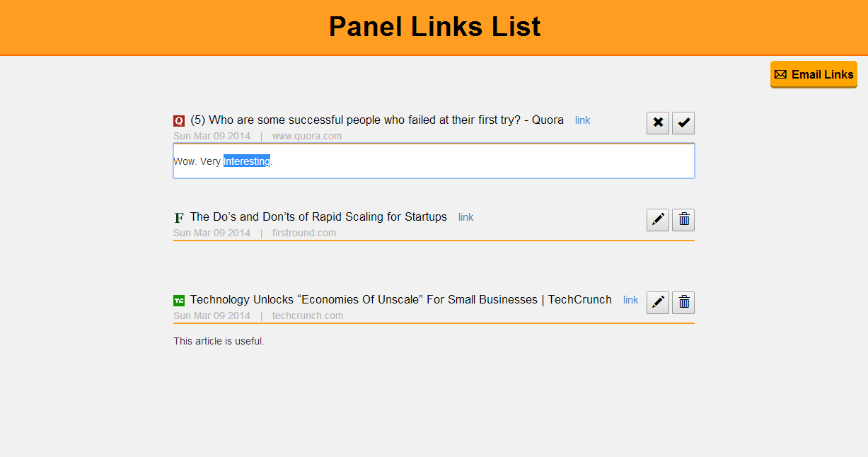The width and height of the screenshot is (868, 457).
Task: Confirm the Quora note with the checkmark
Action: pos(683,123)
